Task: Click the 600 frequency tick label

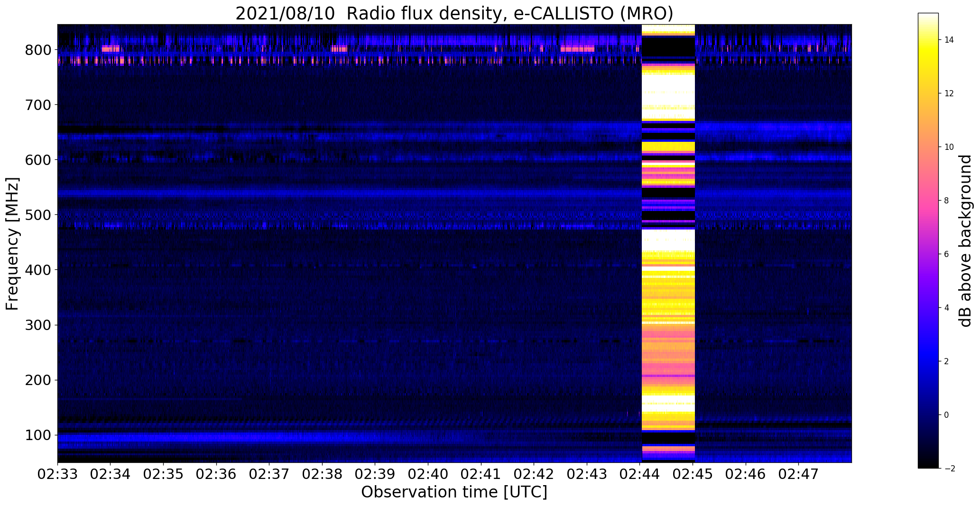Action: coord(38,160)
